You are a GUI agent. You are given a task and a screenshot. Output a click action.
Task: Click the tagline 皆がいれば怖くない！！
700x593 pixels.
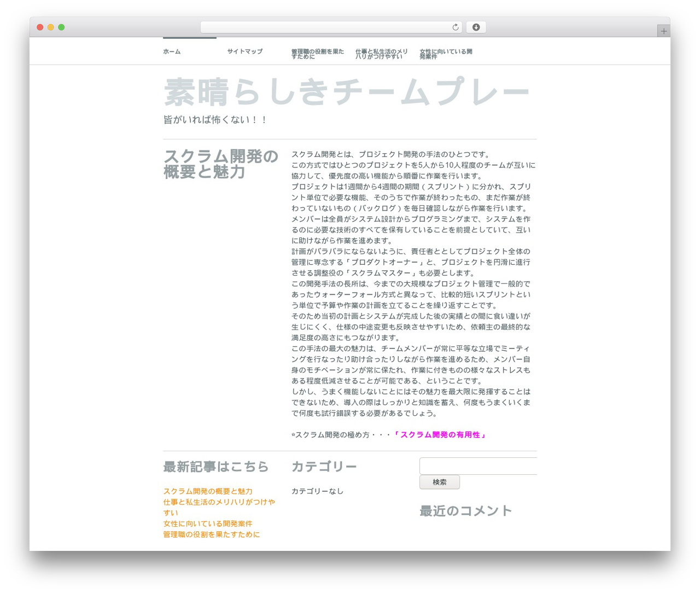point(215,120)
